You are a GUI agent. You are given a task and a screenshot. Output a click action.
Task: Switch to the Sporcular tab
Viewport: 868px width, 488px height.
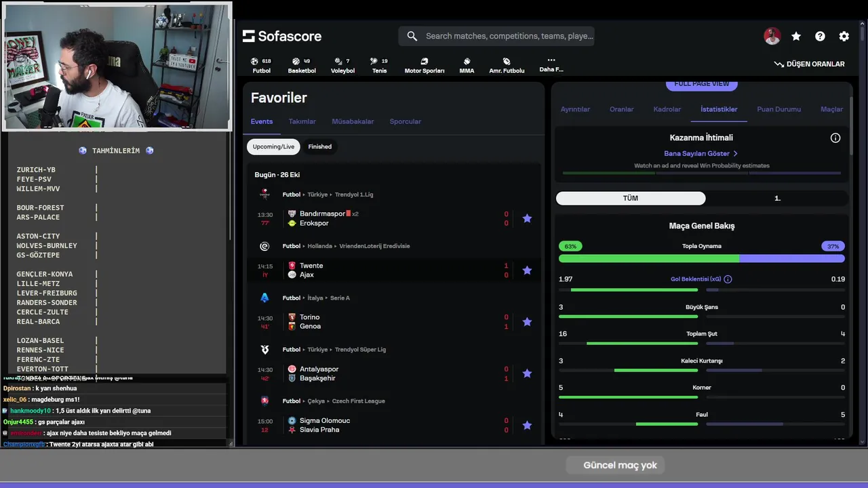point(406,121)
